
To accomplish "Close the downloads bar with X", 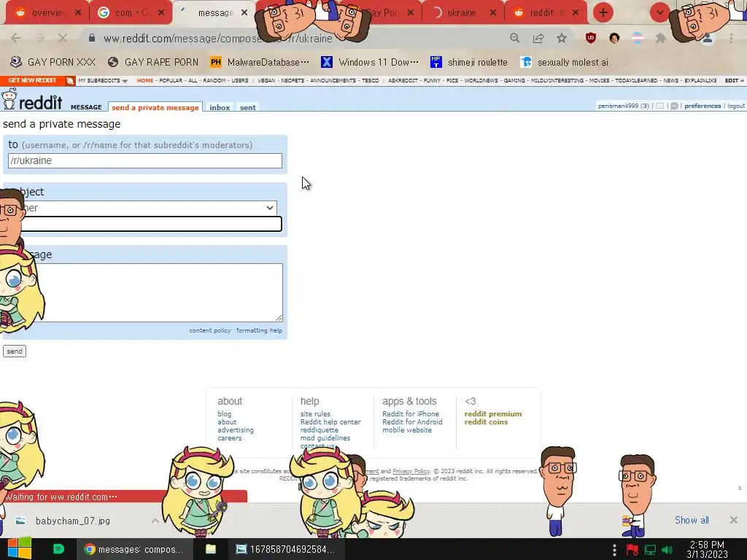I will click(734, 520).
